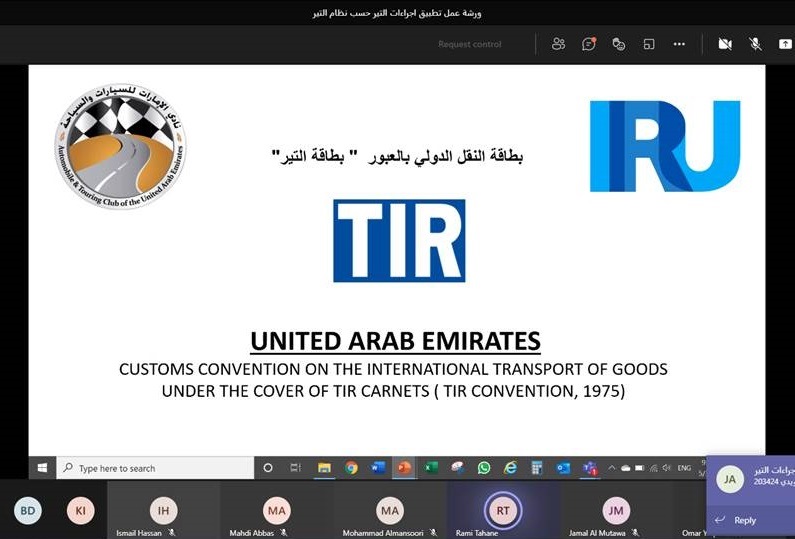Click the 'Type here to search' taskbar box
Image resolution: width=795 pixels, height=539 pixels.
click(x=155, y=468)
